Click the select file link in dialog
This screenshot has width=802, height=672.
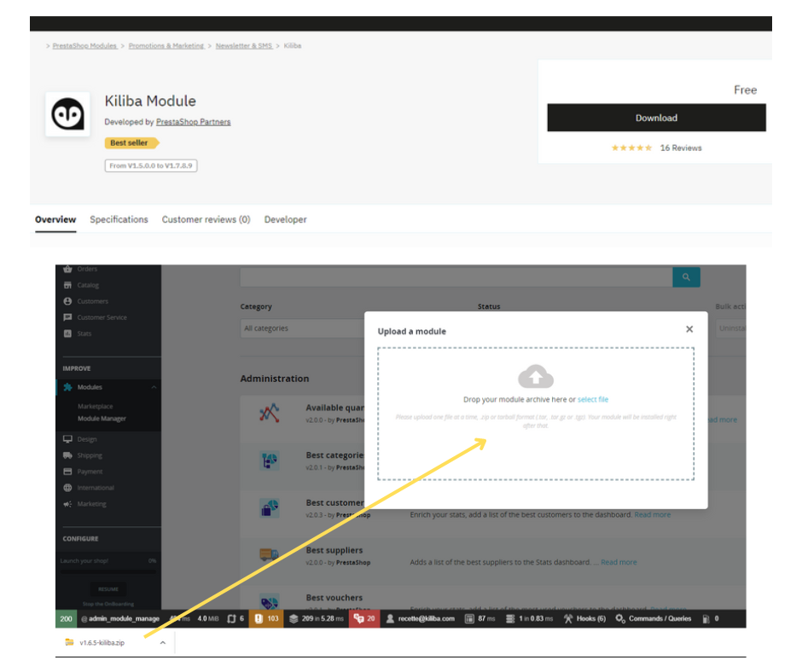[x=593, y=400]
